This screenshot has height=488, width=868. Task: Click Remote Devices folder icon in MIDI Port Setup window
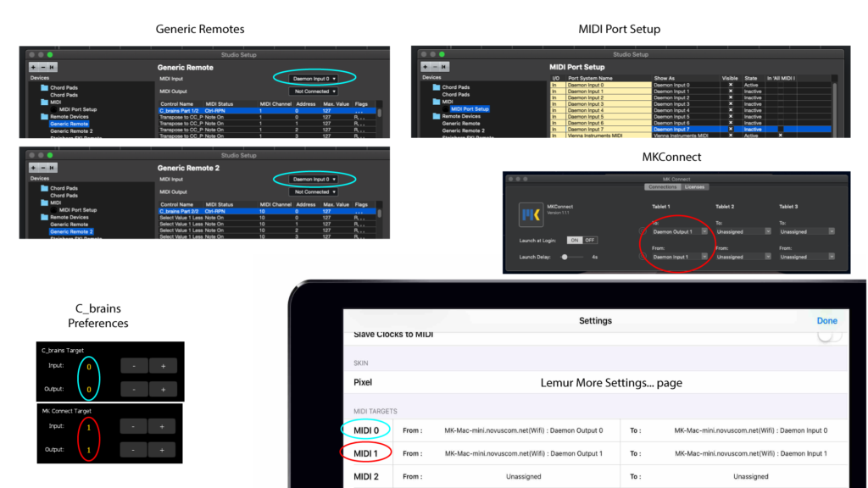click(437, 116)
